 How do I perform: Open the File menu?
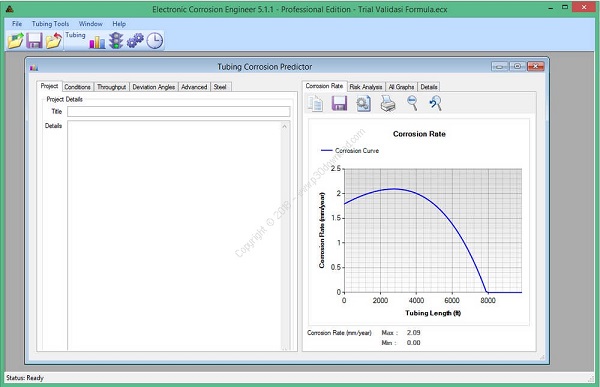point(17,24)
